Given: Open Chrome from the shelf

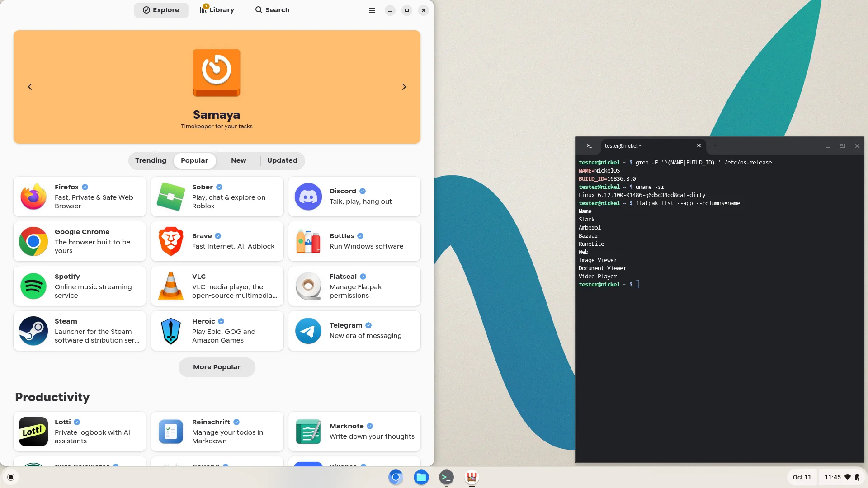Looking at the screenshot, I should click(x=396, y=477).
